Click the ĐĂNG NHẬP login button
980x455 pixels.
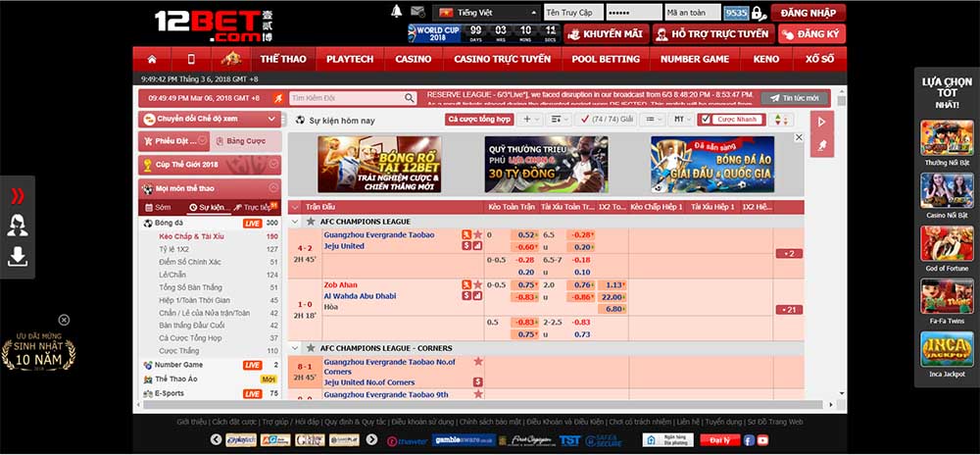pos(808,13)
